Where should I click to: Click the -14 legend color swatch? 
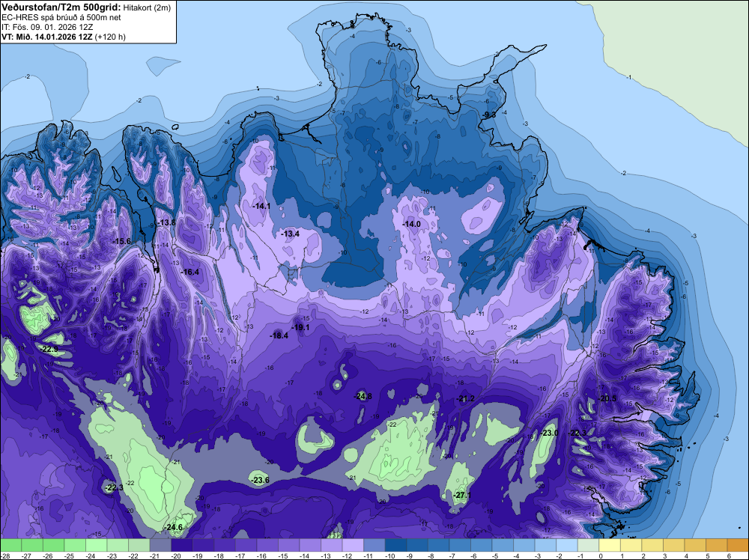310,545
